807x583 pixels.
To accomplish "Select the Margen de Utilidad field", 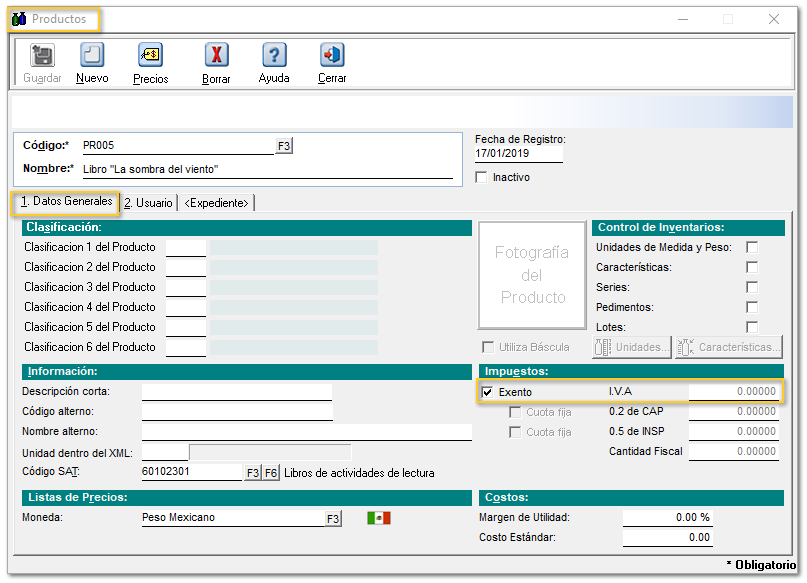I will (x=667, y=517).
